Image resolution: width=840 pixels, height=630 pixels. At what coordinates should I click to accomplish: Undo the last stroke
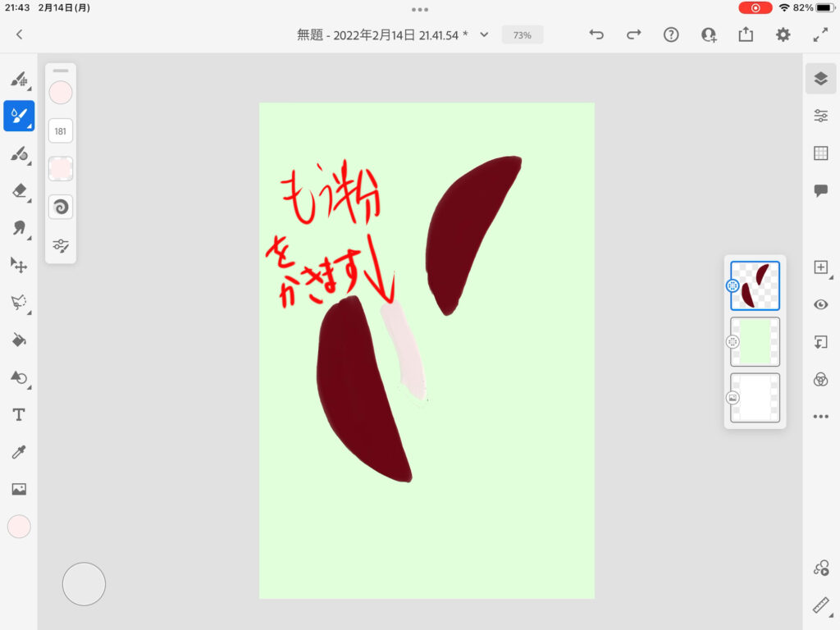tap(596, 34)
